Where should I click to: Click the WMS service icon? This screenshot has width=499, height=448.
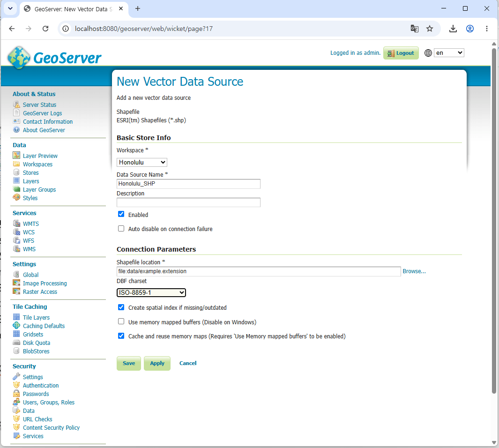pos(16,248)
